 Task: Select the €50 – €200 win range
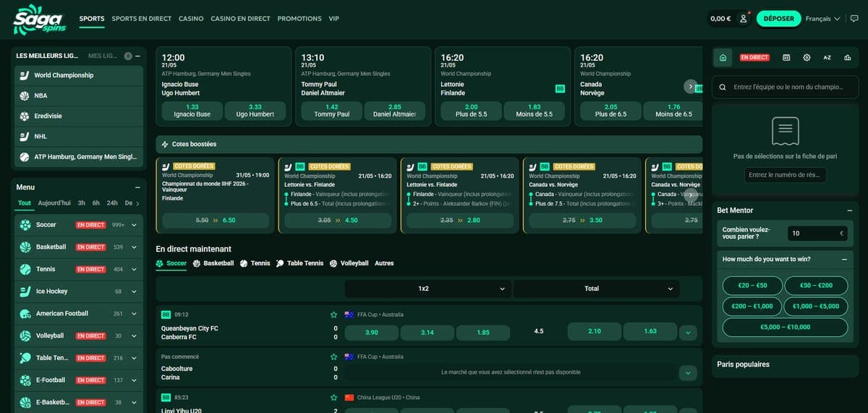816,286
